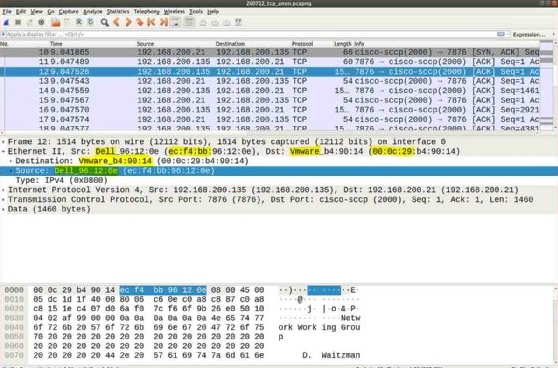Screen dimensions: 558x368
Task: Restart the current capture
Action: [x=30, y=22]
